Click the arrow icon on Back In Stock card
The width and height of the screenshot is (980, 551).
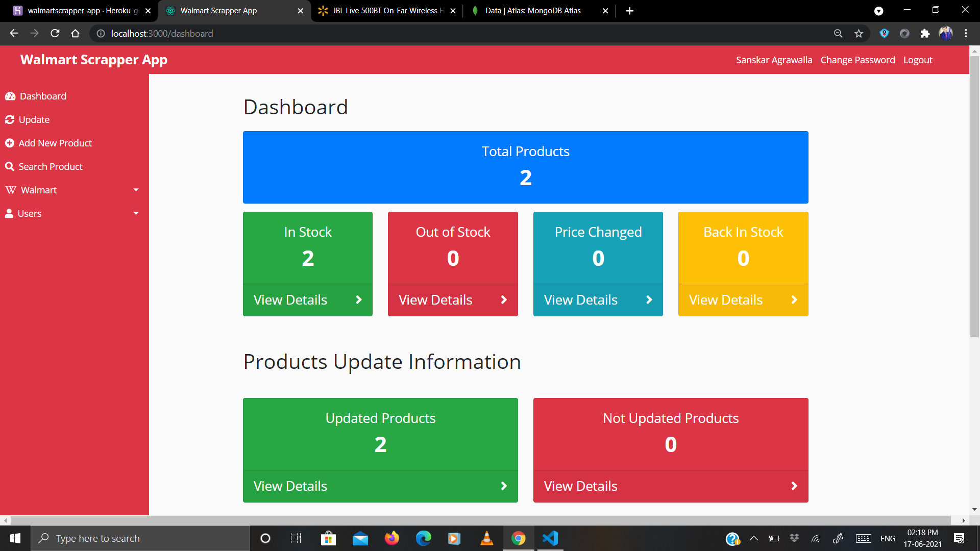point(794,299)
